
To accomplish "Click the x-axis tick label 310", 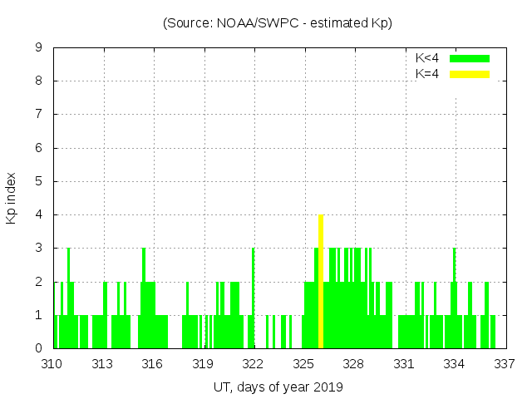I will click(52, 363).
